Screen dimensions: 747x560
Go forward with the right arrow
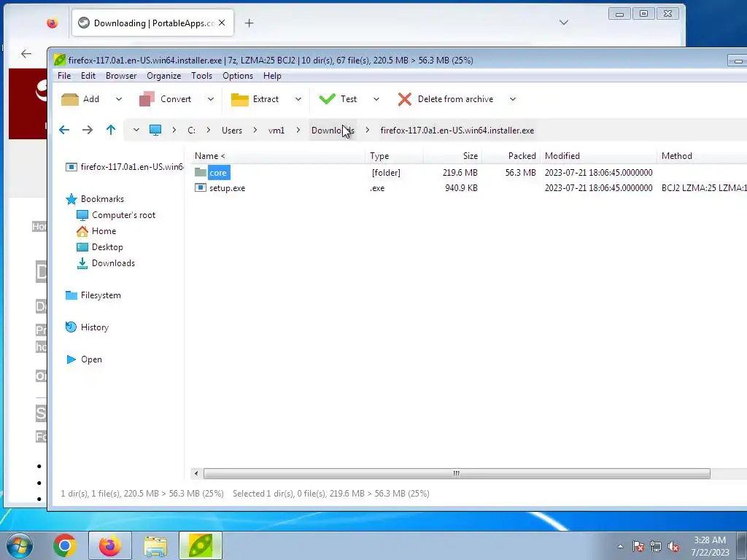click(x=88, y=130)
